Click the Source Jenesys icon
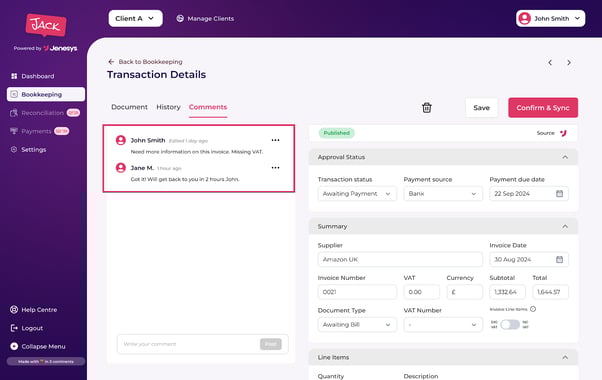 pos(563,133)
